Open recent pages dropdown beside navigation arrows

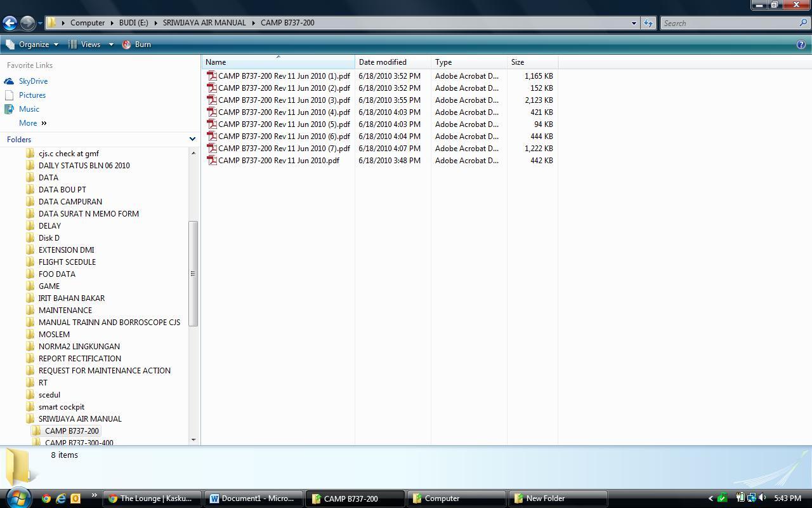[x=40, y=23]
